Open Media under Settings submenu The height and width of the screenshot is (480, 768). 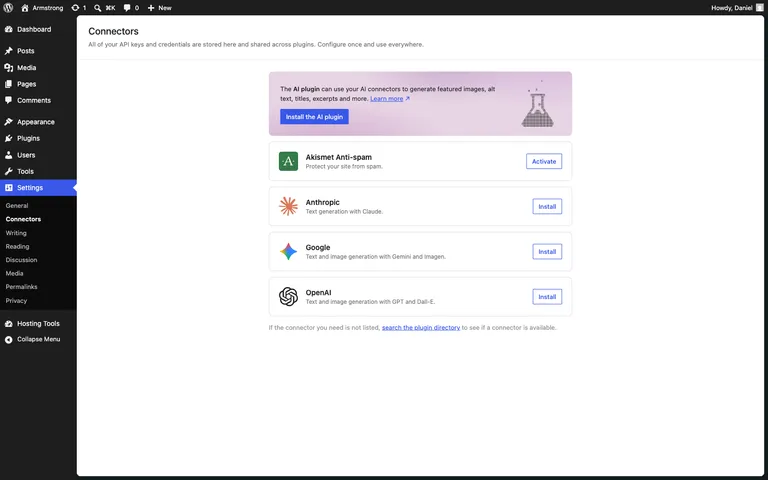(x=15, y=273)
